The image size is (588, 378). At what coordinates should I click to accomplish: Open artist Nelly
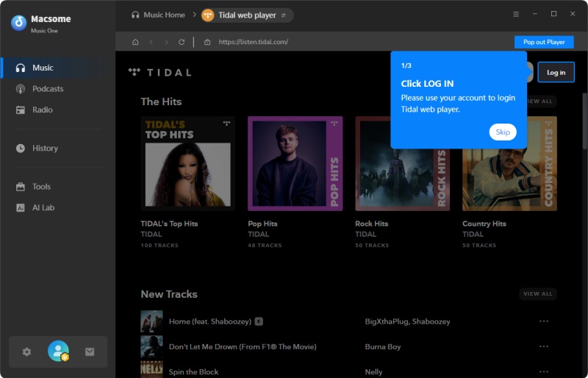[x=373, y=372]
